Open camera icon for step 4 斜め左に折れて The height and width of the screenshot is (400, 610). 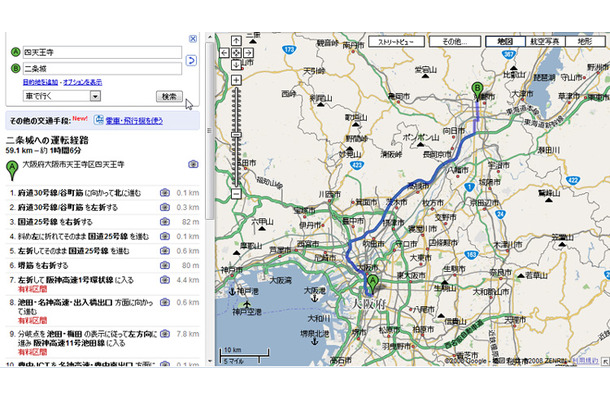click(x=165, y=236)
